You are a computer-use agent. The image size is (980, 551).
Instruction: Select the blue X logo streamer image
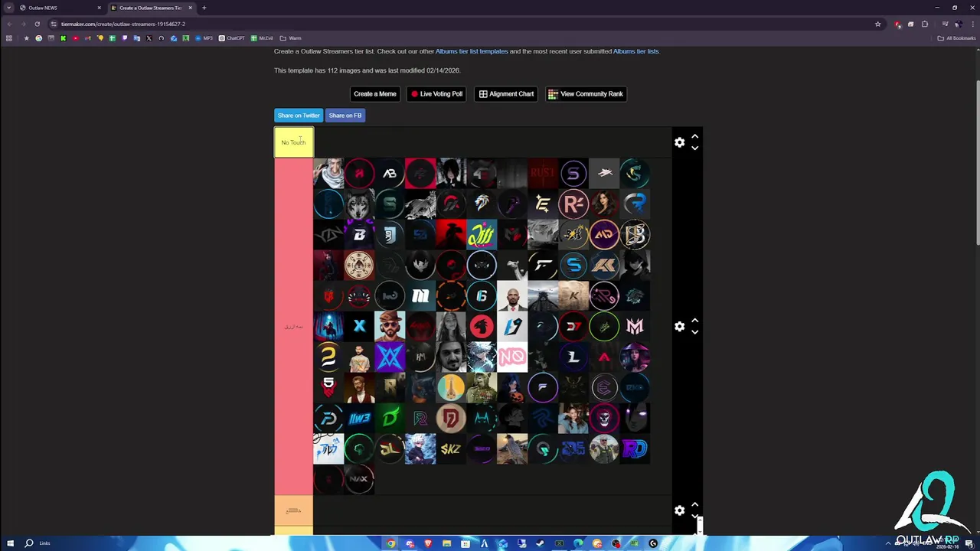click(x=359, y=326)
